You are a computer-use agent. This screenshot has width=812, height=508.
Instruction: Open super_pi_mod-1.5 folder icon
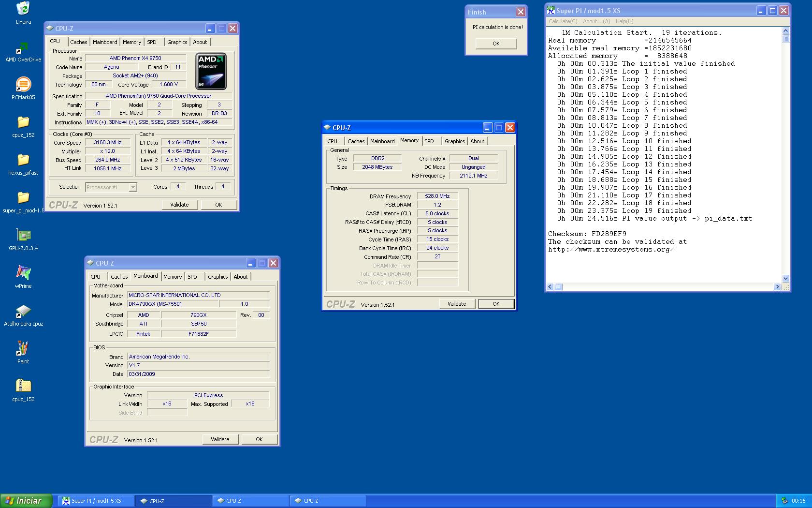click(23, 197)
